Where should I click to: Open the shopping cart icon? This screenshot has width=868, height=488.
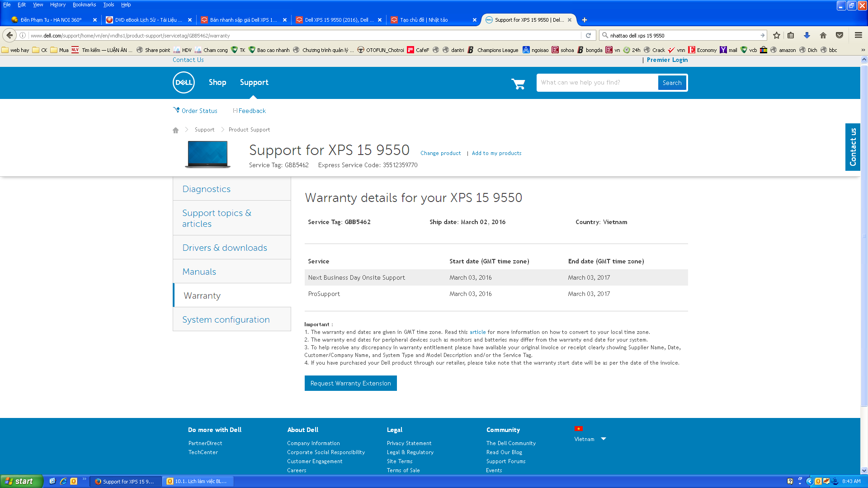coord(518,84)
